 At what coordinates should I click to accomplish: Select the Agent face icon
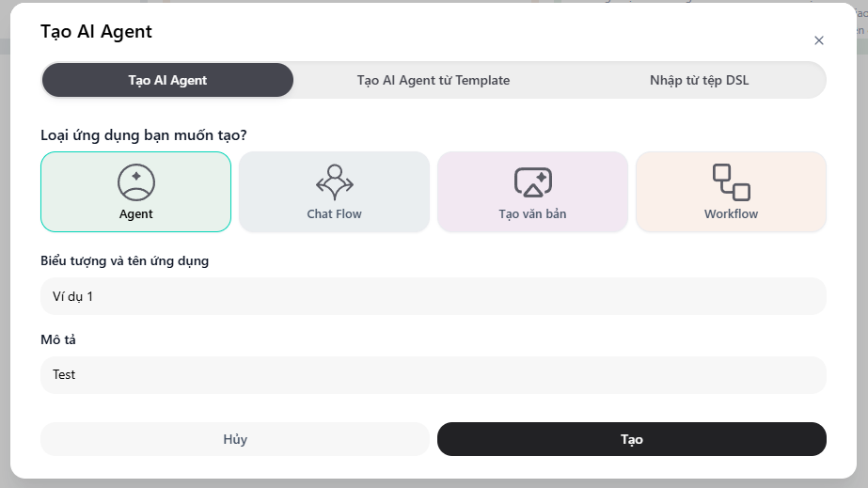coord(136,181)
